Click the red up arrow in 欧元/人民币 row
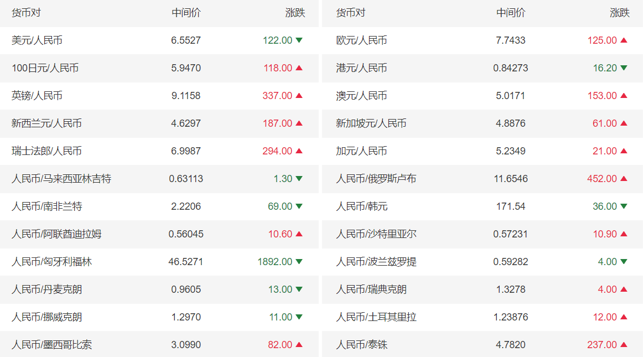644x357 pixels. pyautogui.click(x=624, y=40)
